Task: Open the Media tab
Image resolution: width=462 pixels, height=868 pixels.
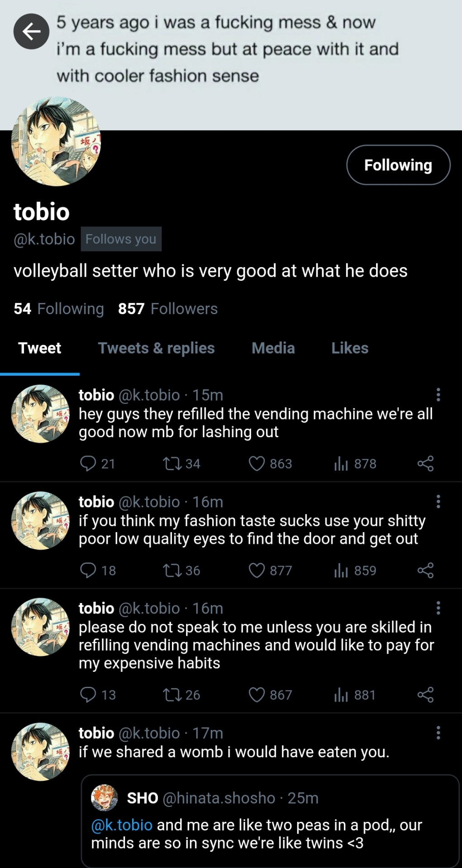Action: tap(273, 348)
